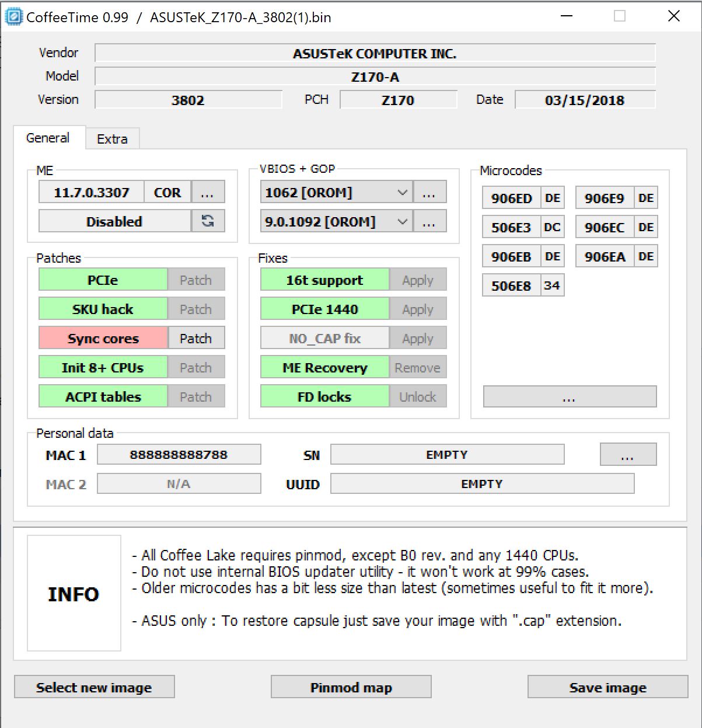702x728 pixels.
Task: Click Patch next to SKU hack
Action: point(196,309)
